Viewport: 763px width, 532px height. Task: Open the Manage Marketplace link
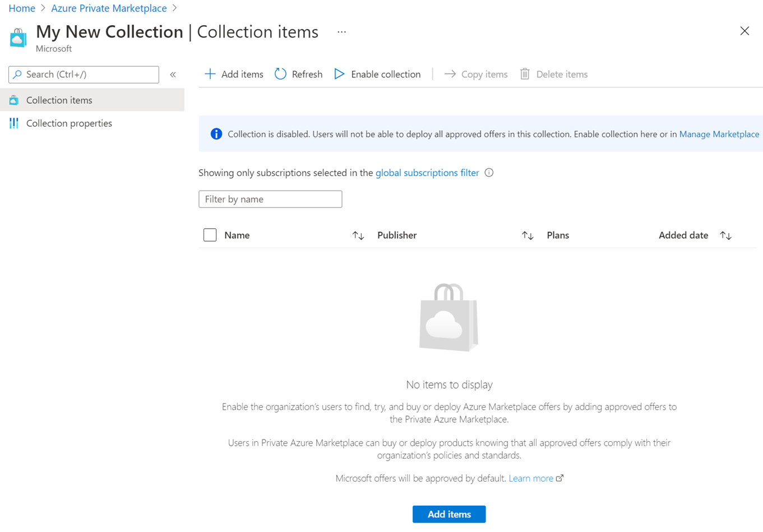tap(719, 134)
